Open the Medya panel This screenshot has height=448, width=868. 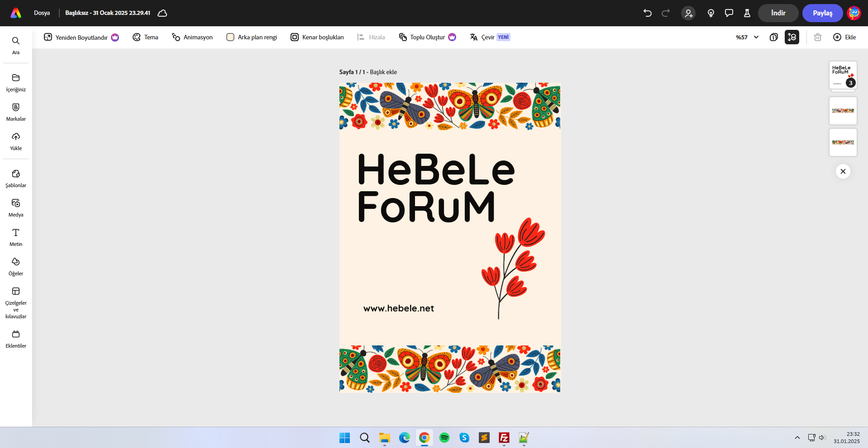[16, 208]
